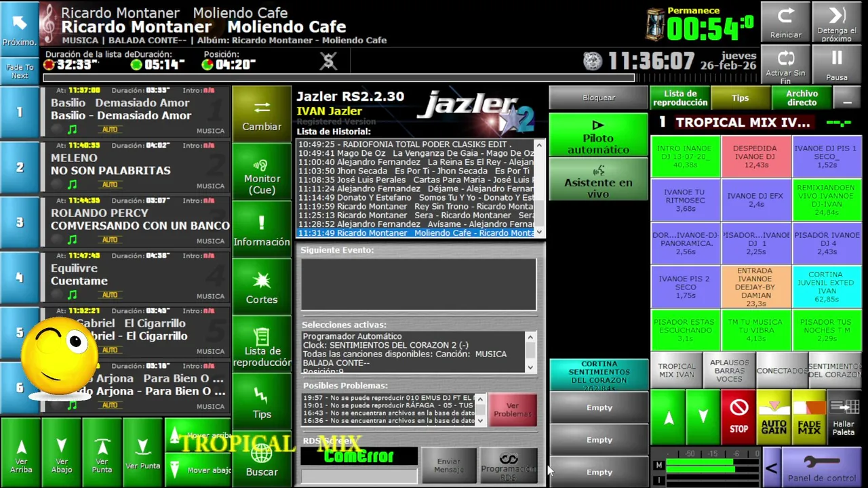Image resolution: width=868 pixels, height=488 pixels.
Task: Select history entry Alejandro Fernandez Avísame
Action: click(x=416, y=224)
